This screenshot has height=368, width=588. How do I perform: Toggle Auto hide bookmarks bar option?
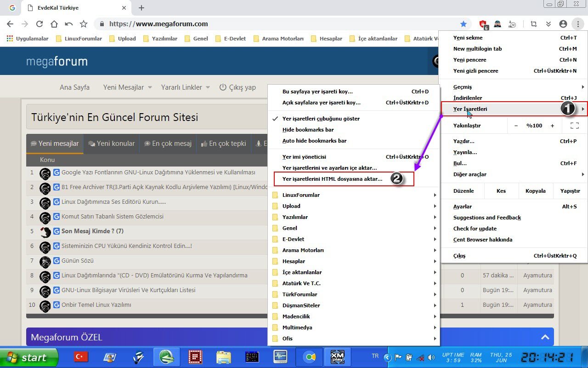point(354,141)
